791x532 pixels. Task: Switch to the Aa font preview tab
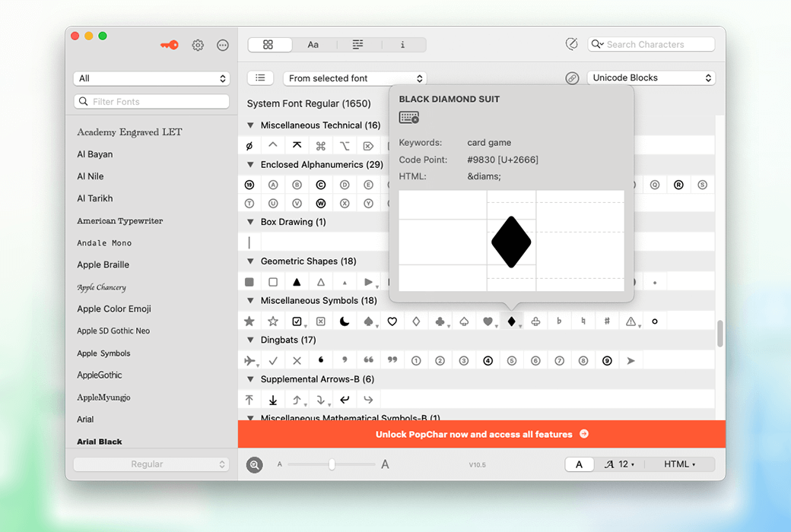pos(313,45)
